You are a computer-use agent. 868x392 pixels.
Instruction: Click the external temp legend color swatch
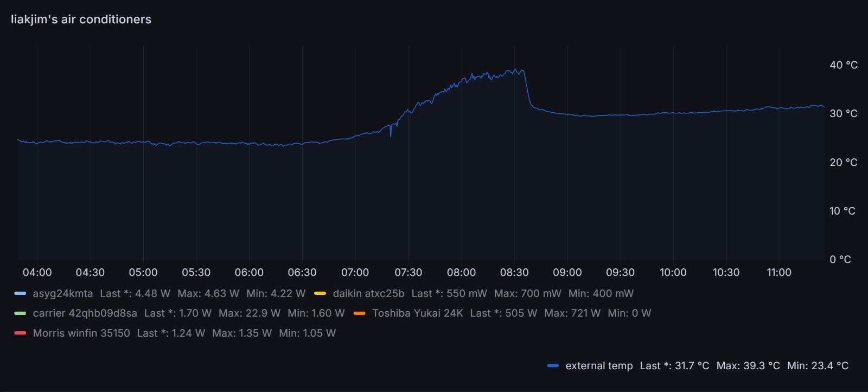(x=553, y=366)
